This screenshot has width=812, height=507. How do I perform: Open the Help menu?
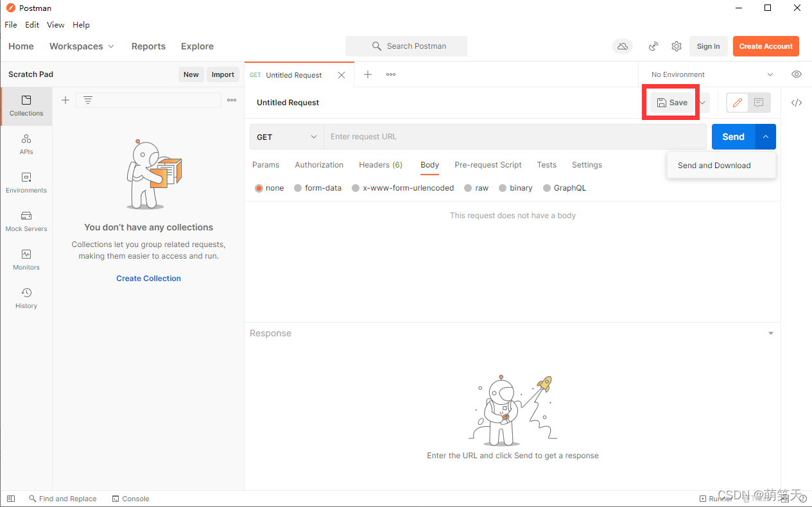pos(81,25)
